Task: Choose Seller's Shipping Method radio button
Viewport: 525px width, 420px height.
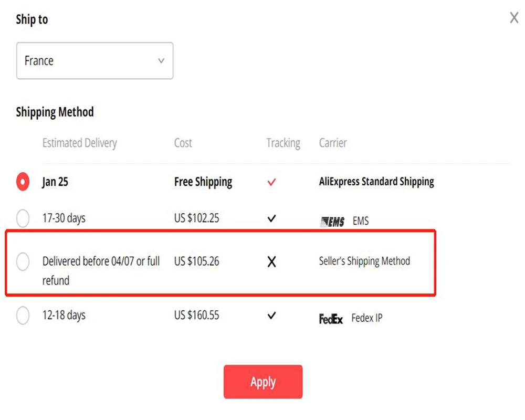Action: point(23,261)
